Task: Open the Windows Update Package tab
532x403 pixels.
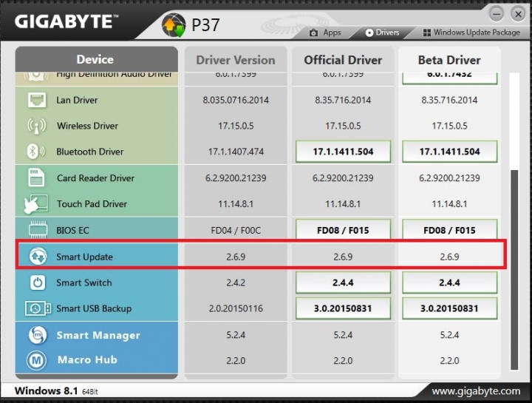Action: coord(471,33)
